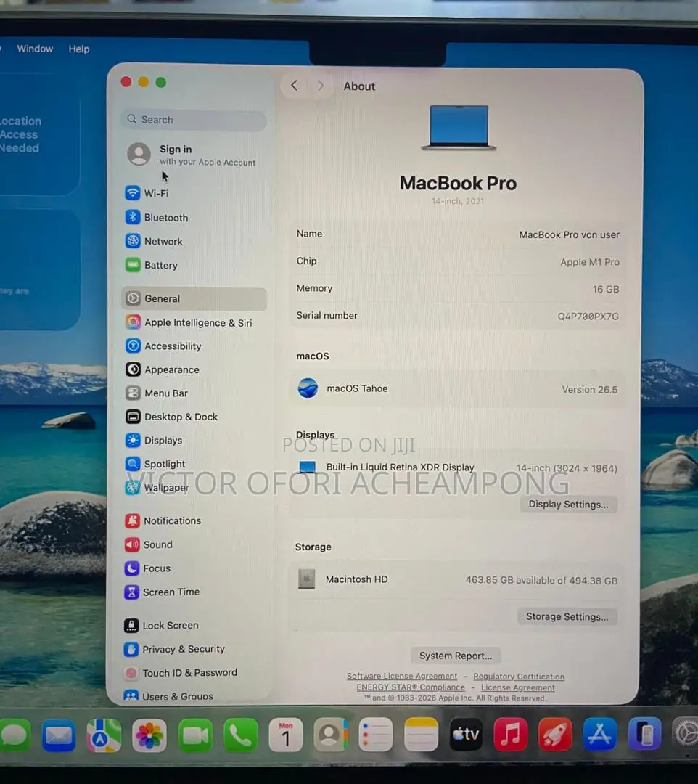Open the rocket app in the Dock

[555, 735]
